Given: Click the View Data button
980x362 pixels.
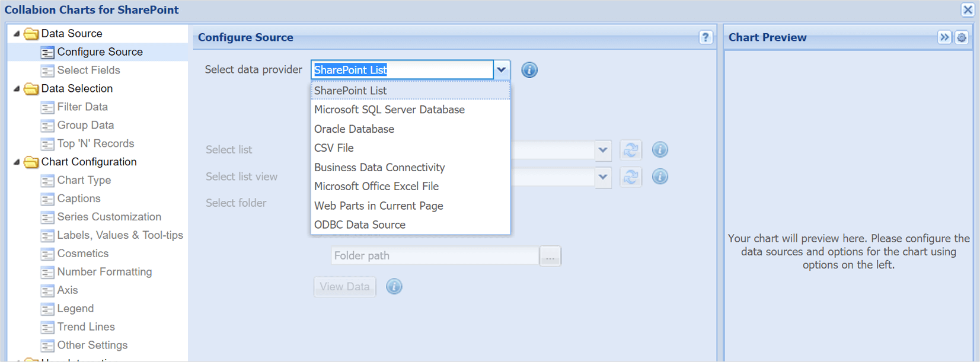Looking at the screenshot, I should pos(344,287).
